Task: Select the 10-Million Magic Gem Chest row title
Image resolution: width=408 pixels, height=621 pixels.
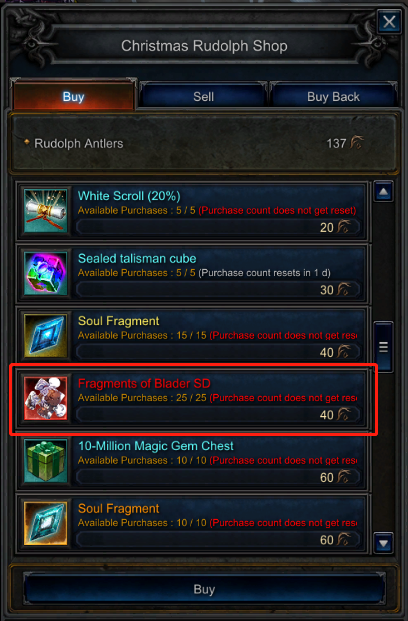Action: click(156, 446)
